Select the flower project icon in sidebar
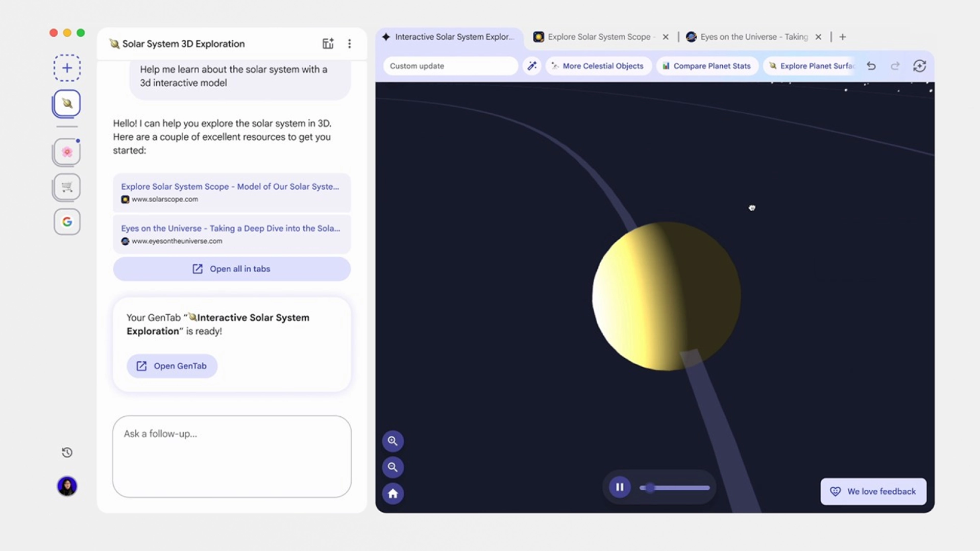This screenshot has width=980, height=551. (67, 152)
